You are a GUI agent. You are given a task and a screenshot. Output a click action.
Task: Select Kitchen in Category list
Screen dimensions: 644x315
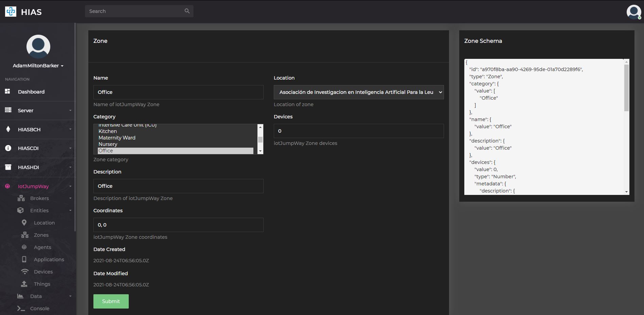pyautogui.click(x=176, y=131)
